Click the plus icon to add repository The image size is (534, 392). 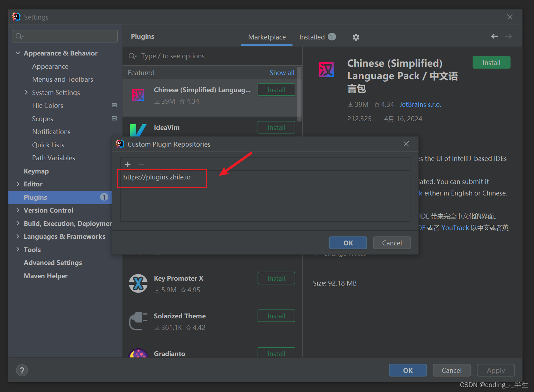coord(128,164)
